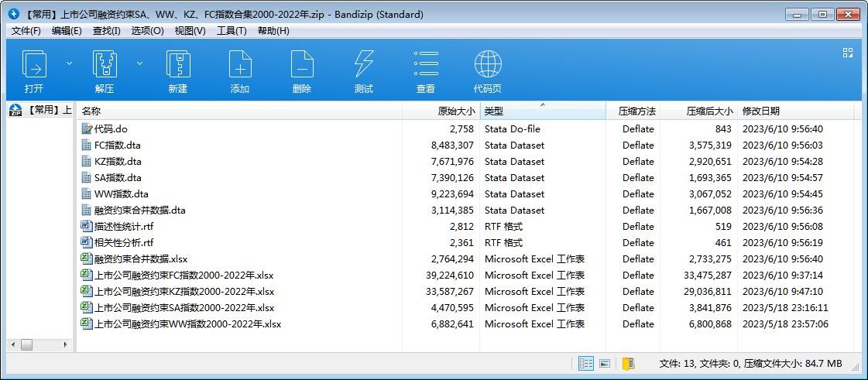The height and width of the screenshot is (380, 868).
Task: Switch to thumbnail view in status bar
Action: click(x=605, y=363)
